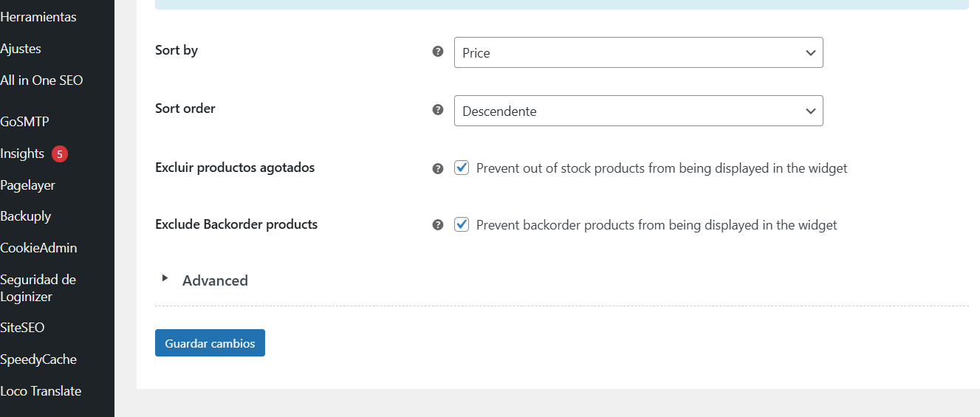
Task: Open Seguridad de Loginizer menu item
Action: [x=38, y=288]
